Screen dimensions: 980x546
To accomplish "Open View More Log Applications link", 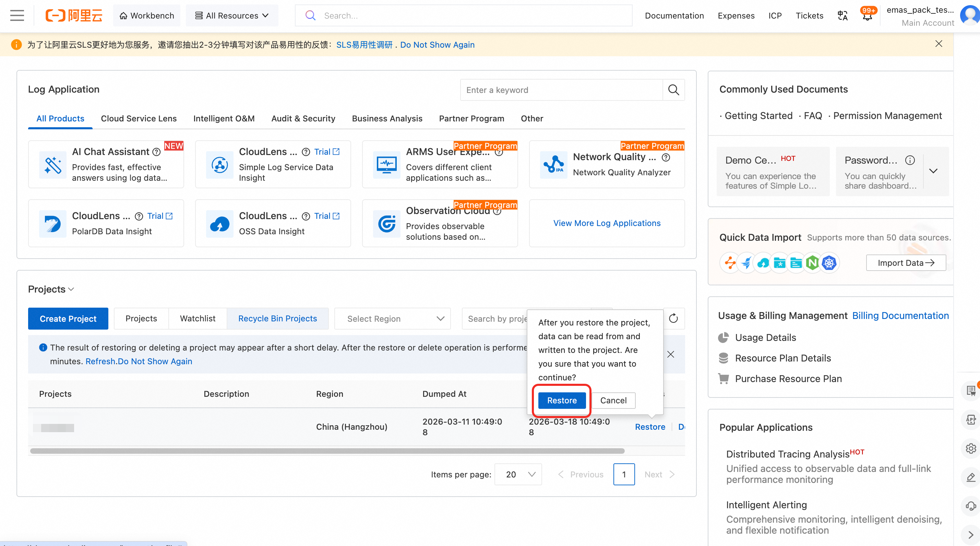I will click(x=606, y=223).
